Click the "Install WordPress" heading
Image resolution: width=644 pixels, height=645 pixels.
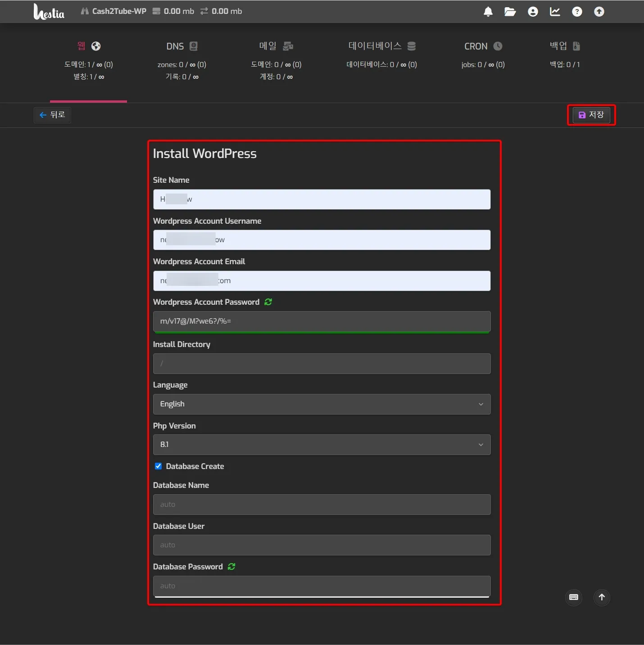pos(205,153)
